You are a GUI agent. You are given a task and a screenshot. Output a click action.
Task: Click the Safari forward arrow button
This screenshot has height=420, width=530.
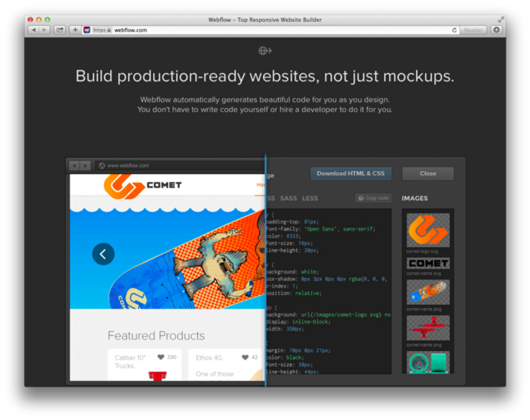(x=44, y=30)
